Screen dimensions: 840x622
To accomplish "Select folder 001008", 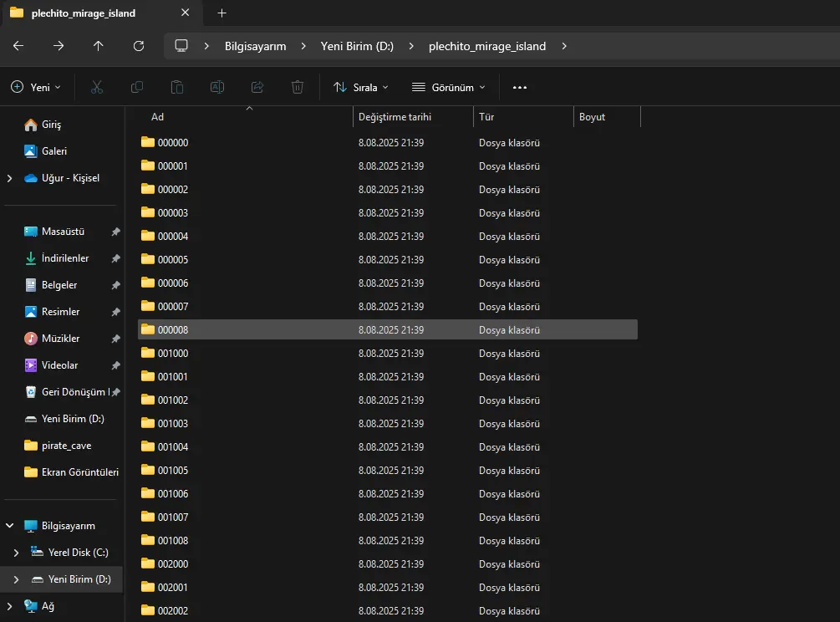I will pos(388,540).
